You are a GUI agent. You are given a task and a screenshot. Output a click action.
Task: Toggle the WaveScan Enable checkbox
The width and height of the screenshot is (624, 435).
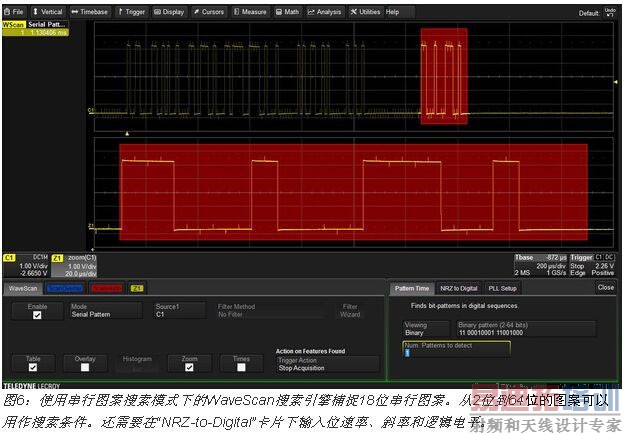pyautogui.click(x=37, y=315)
